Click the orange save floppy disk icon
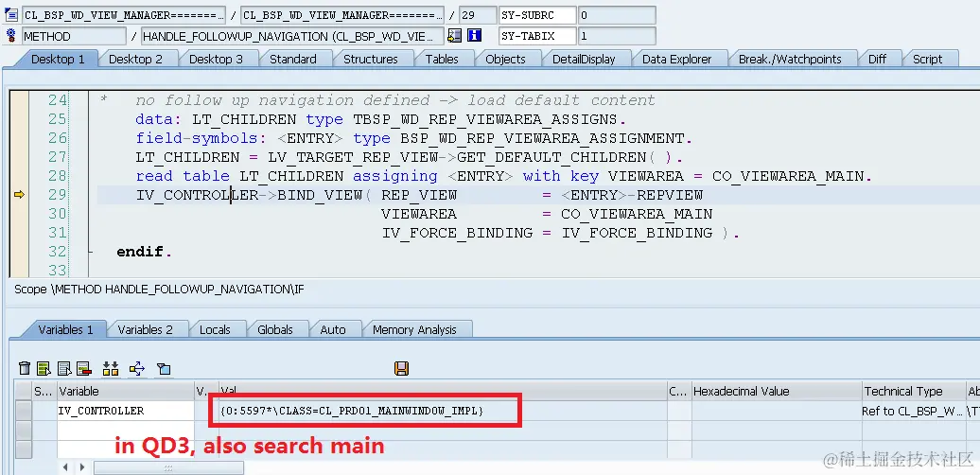Image resolution: width=980 pixels, height=475 pixels. pos(402,368)
